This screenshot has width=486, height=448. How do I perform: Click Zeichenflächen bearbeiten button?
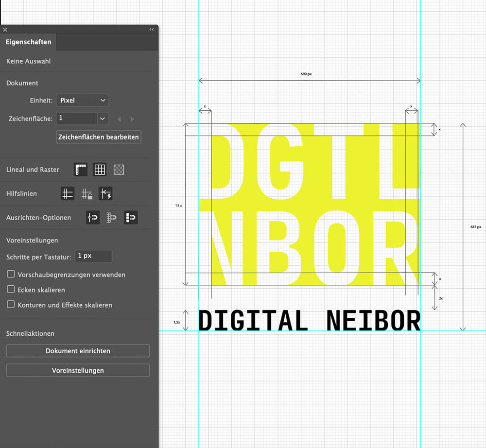click(x=99, y=137)
